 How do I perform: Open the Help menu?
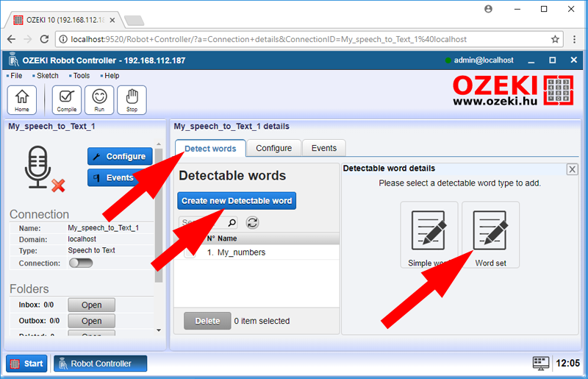click(112, 76)
